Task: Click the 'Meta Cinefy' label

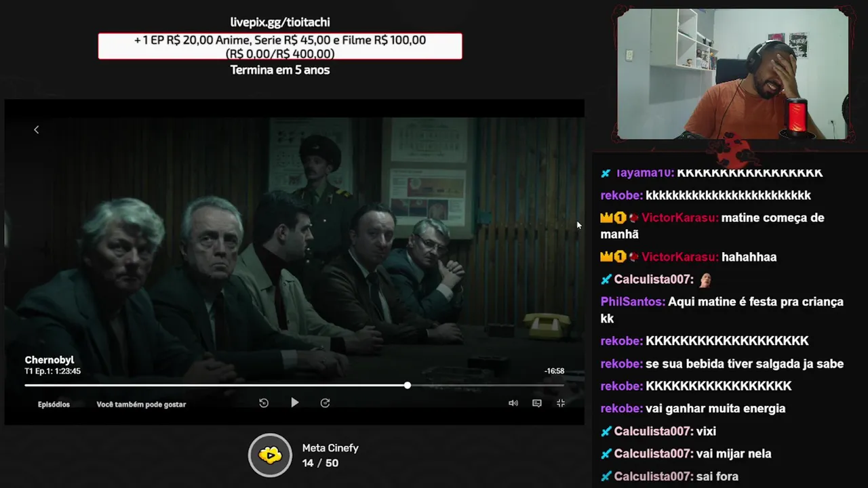Action: point(330,448)
